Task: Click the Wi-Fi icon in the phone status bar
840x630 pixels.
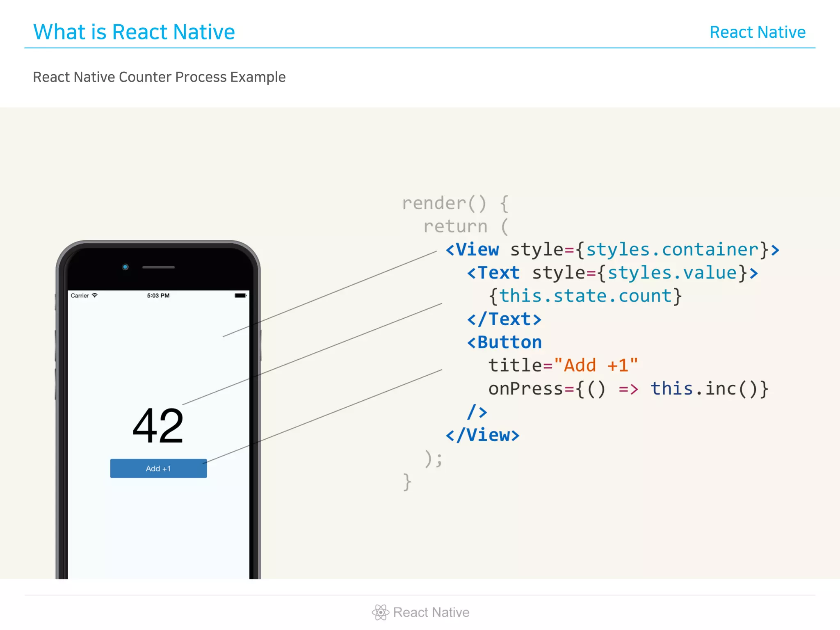Action: (x=95, y=295)
